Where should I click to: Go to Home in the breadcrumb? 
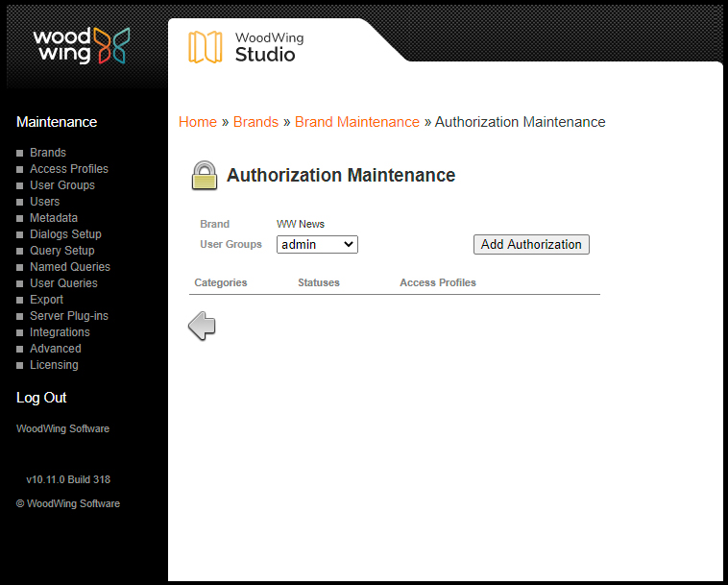click(x=198, y=122)
